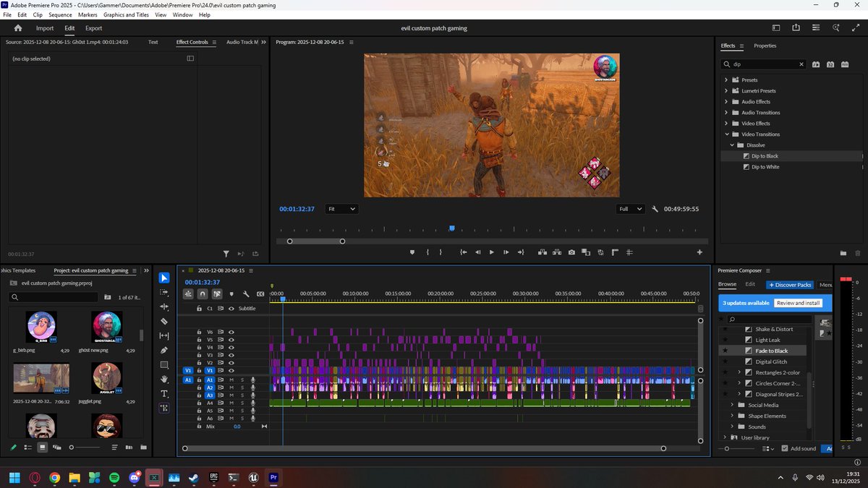Click the project thumbnail size slider
Image resolution: width=868 pixels, height=488 pixels.
point(72,448)
